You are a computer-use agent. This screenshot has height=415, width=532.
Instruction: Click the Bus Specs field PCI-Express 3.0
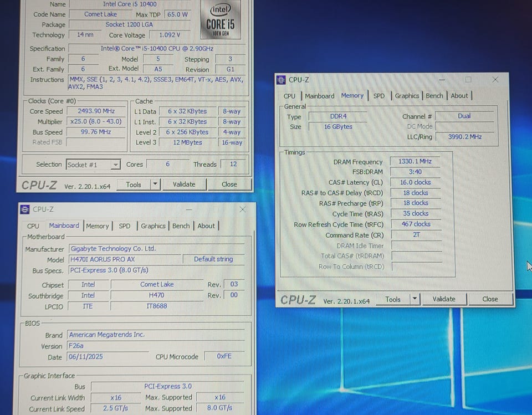click(156, 270)
